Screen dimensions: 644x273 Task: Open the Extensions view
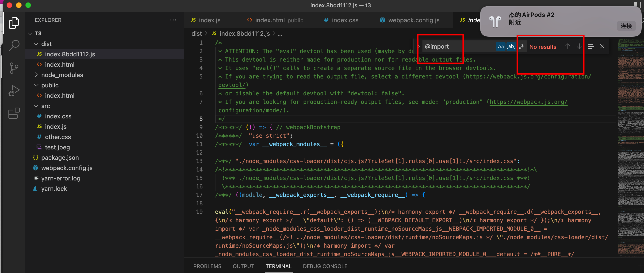click(x=14, y=113)
